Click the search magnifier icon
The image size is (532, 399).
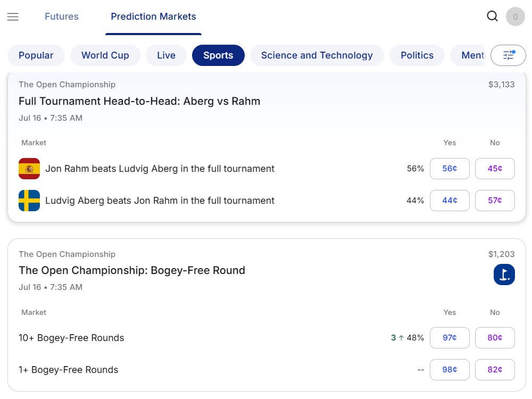coord(492,16)
